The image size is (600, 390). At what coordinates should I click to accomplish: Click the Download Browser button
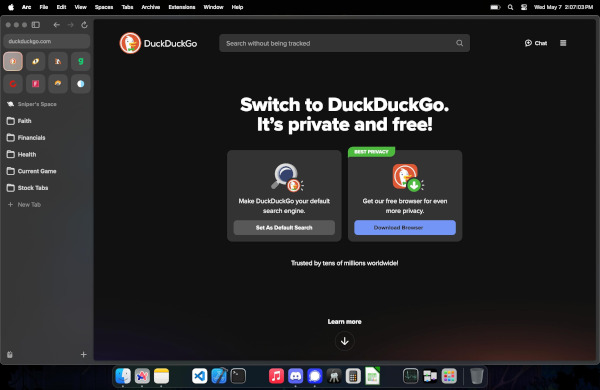point(405,228)
